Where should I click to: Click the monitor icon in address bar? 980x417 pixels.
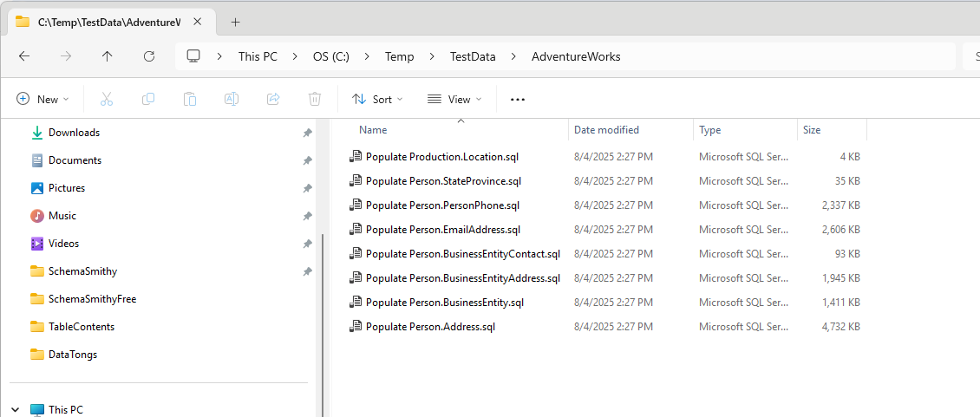pos(193,56)
